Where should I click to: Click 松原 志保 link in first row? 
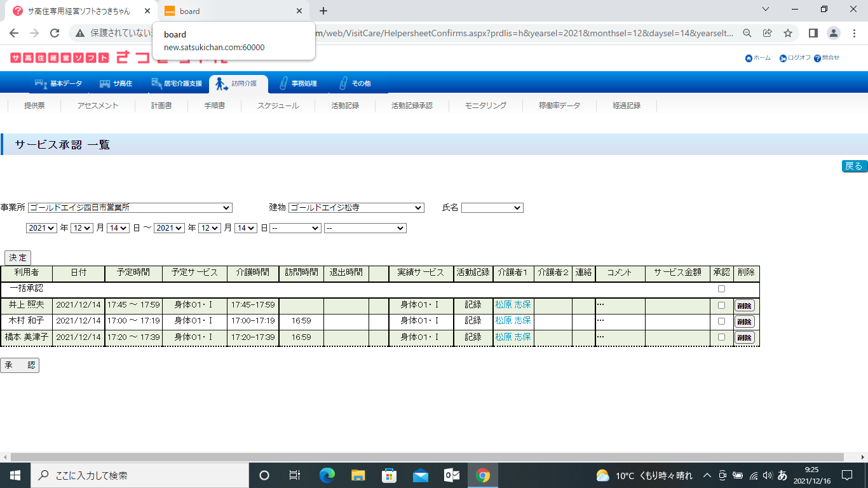tap(513, 305)
